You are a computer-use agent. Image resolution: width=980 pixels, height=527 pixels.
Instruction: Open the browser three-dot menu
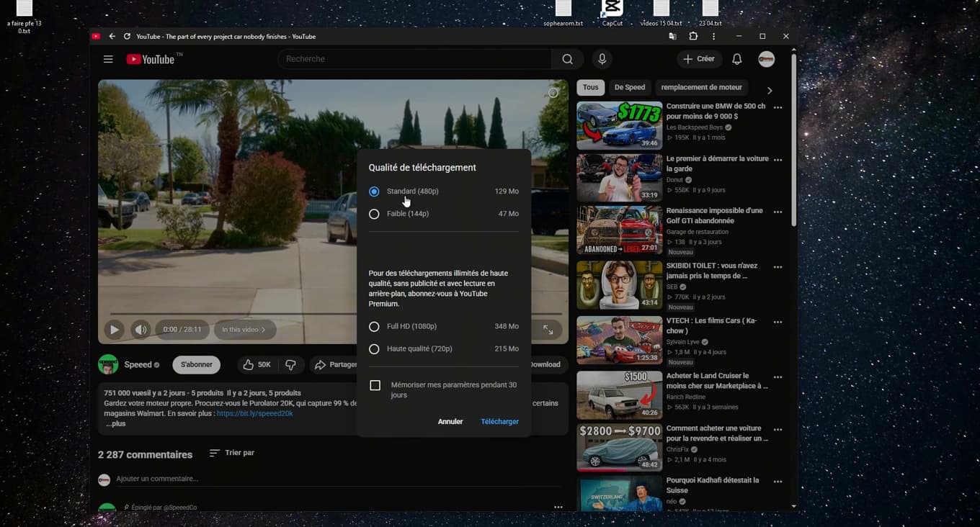[x=713, y=36]
